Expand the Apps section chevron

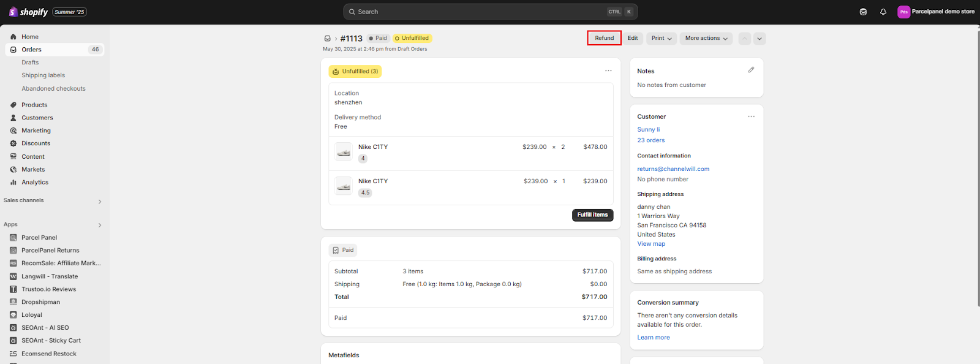pyautogui.click(x=100, y=225)
